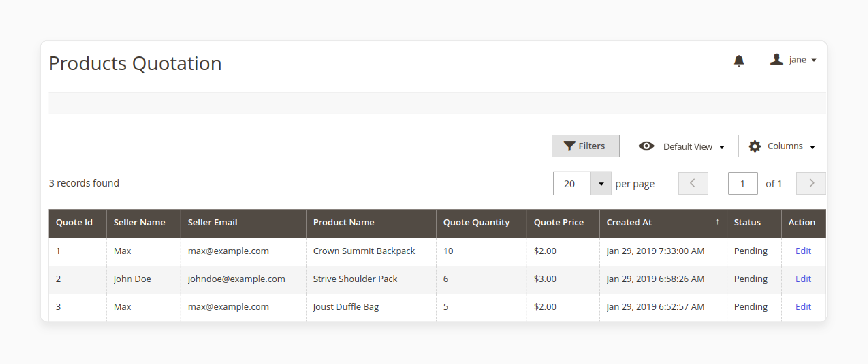Click the Created At sort arrow icon
Viewport: 868px width, 364px height.
pyautogui.click(x=717, y=221)
